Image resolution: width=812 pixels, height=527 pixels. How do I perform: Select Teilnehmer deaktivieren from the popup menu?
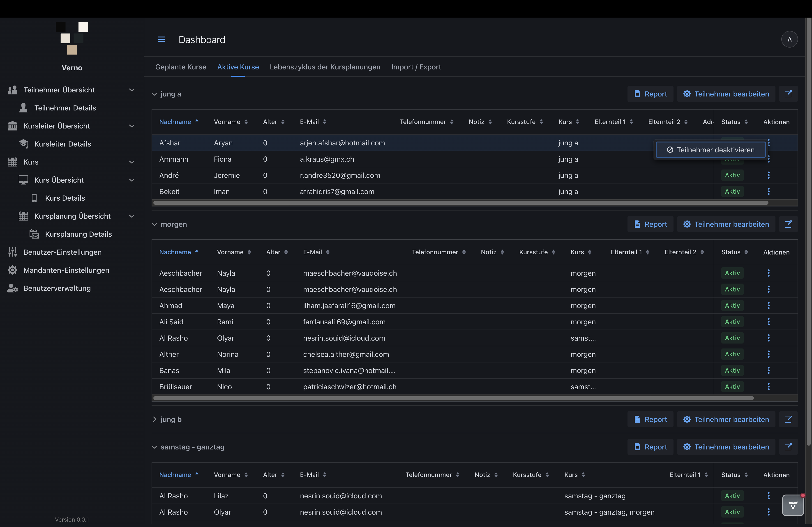pyautogui.click(x=710, y=150)
